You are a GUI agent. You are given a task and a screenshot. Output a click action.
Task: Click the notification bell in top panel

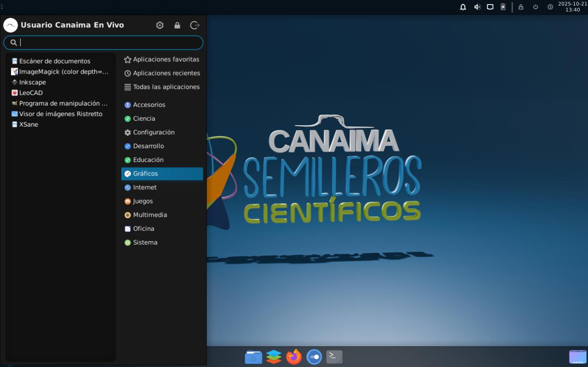tap(463, 7)
